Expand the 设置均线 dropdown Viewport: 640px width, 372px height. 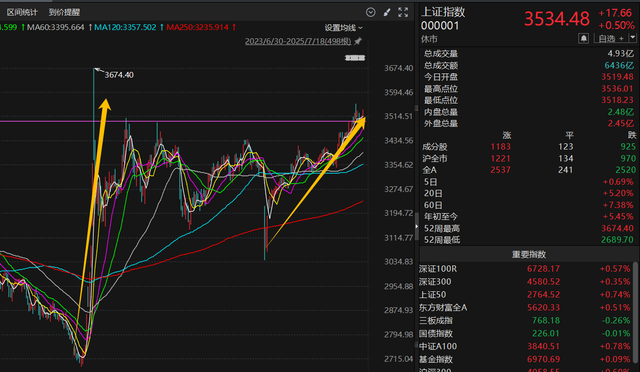(343, 28)
